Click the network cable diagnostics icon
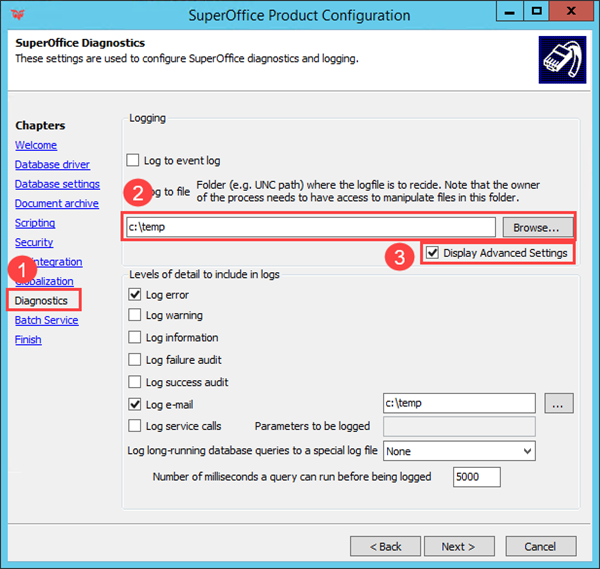This screenshot has height=569, width=600. 562,60
